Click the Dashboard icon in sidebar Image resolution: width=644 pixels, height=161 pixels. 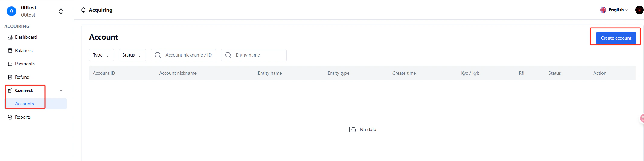(x=10, y=37)
